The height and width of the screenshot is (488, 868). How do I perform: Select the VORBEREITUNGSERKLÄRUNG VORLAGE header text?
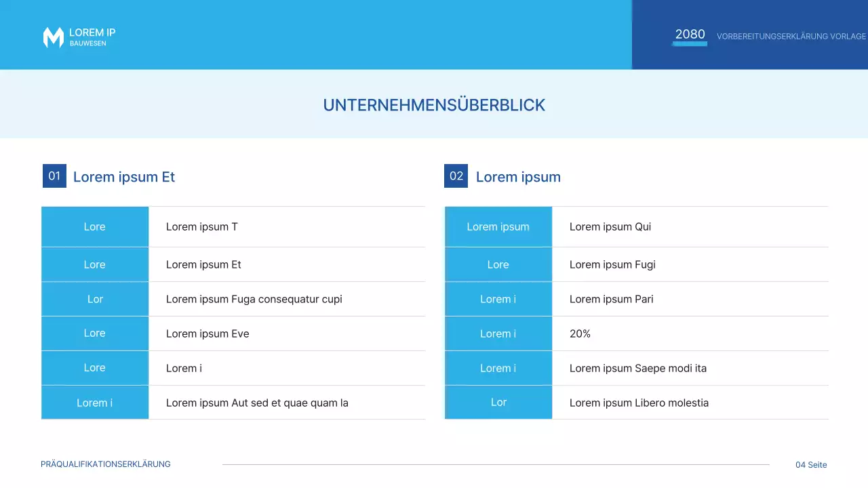pos(791,37)
